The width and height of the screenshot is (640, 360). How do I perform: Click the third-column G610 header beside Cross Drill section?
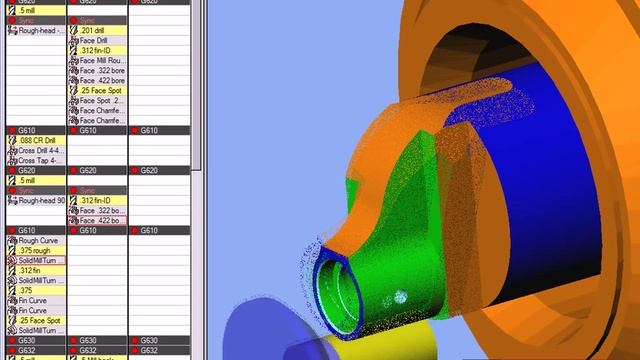(159, 131)
